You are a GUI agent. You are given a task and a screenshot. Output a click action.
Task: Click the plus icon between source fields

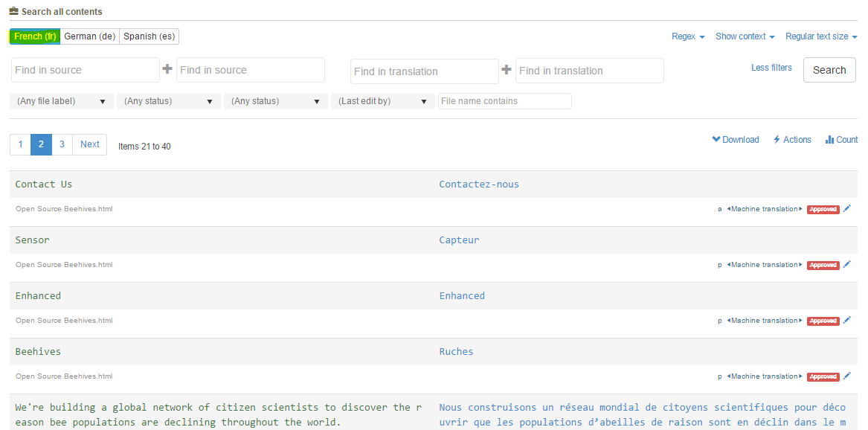[x=167, y=69]
